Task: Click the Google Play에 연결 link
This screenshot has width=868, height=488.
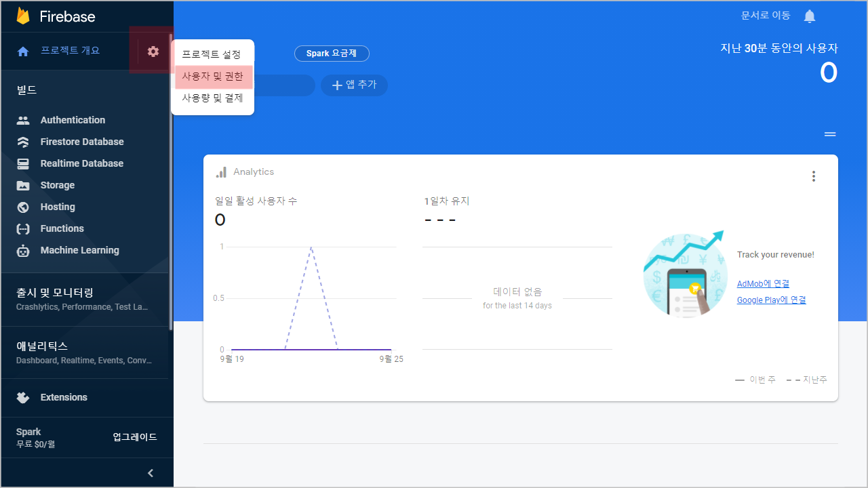Action: pos(771,300)
